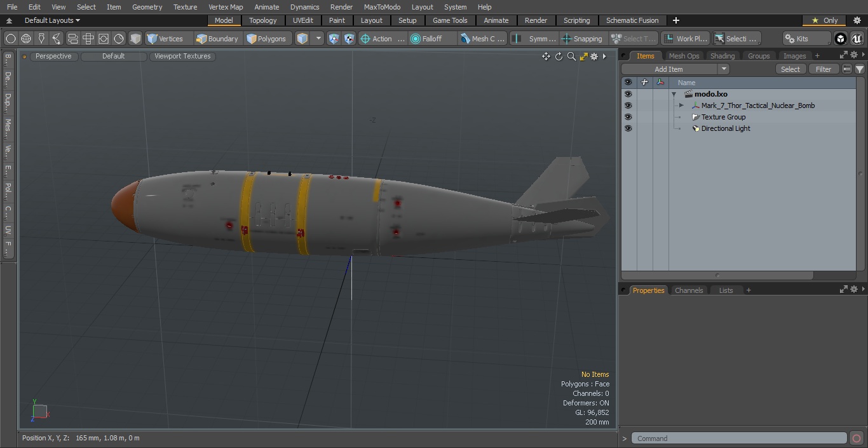Switch to the Topology layout tab

click(262, 20)
